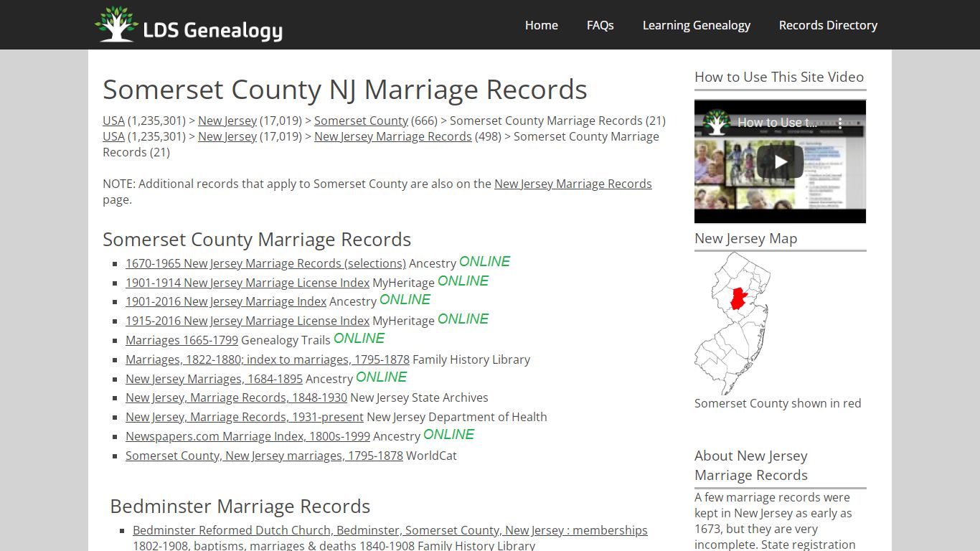Open New Jersey link in second breadcrumb row

pos(227,136)
